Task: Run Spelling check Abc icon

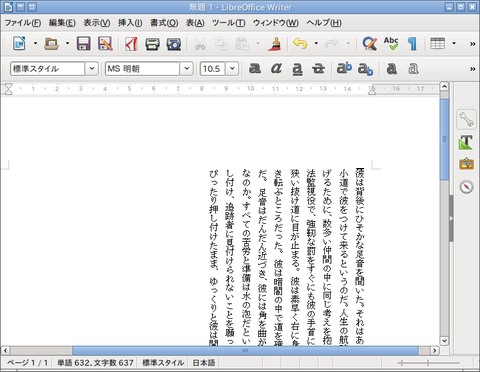Action: tap(391, 43)
